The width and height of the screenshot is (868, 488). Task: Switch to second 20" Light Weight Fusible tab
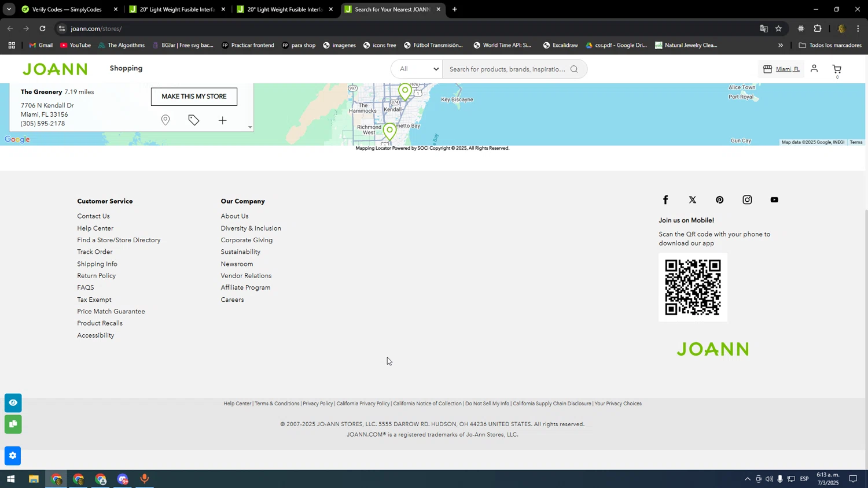285,9
